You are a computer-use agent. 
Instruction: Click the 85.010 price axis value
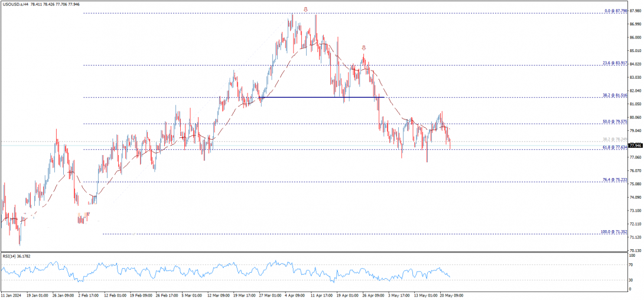click(x=635, y=51)
